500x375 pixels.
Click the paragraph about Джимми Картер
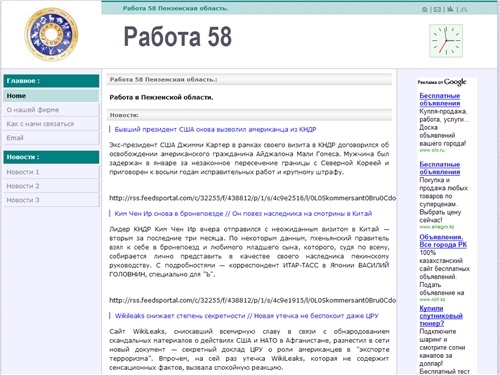[249, 158]
